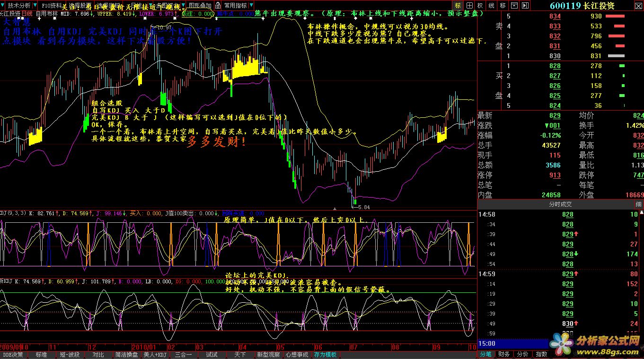This screenshot has width=644, height=359.
Task: Select the 指数 tab
Action: pyautogui.click(x=541, y=354)
